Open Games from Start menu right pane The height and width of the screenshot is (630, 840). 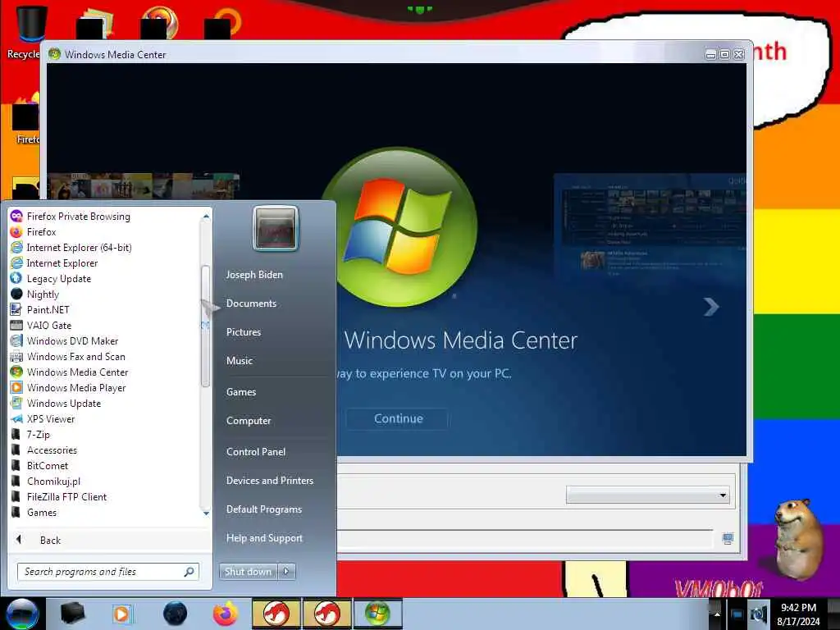coord(241,391)
